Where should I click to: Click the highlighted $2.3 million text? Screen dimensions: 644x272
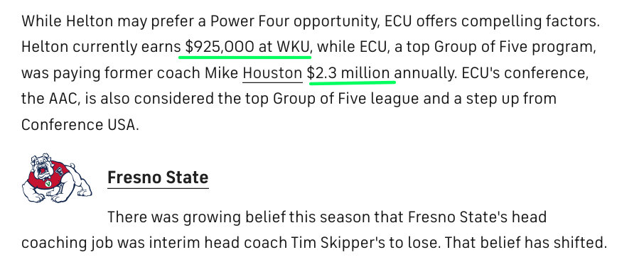(x=349, y=73)
